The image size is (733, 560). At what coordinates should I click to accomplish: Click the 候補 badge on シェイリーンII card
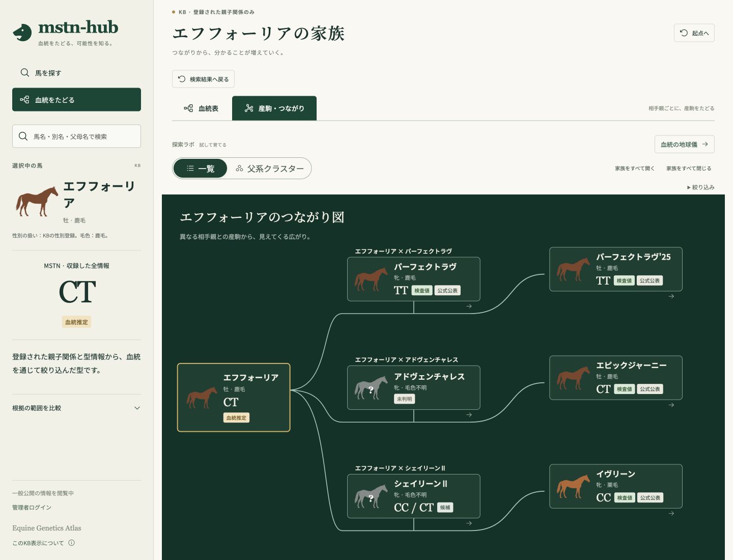pos(445,508)
